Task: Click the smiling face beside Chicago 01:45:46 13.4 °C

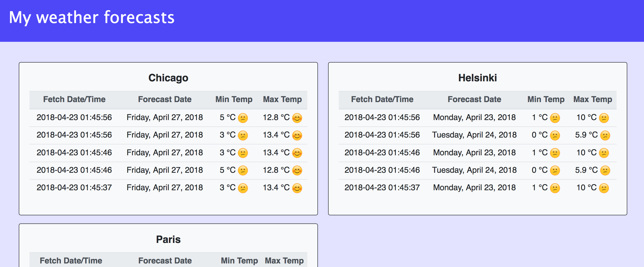Action: click(x=297, y=153)
